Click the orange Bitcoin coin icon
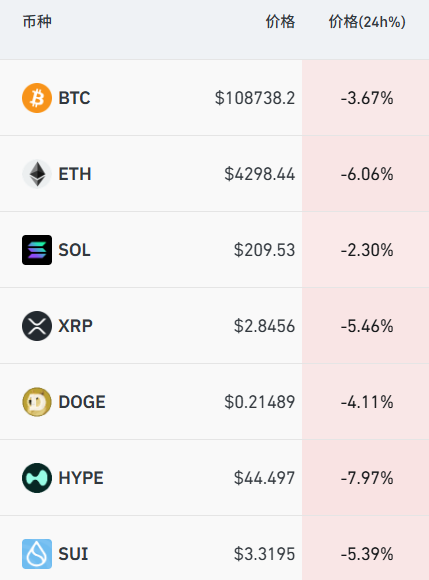This screenshot has height=580, width=429. click(x=37, y=98)
